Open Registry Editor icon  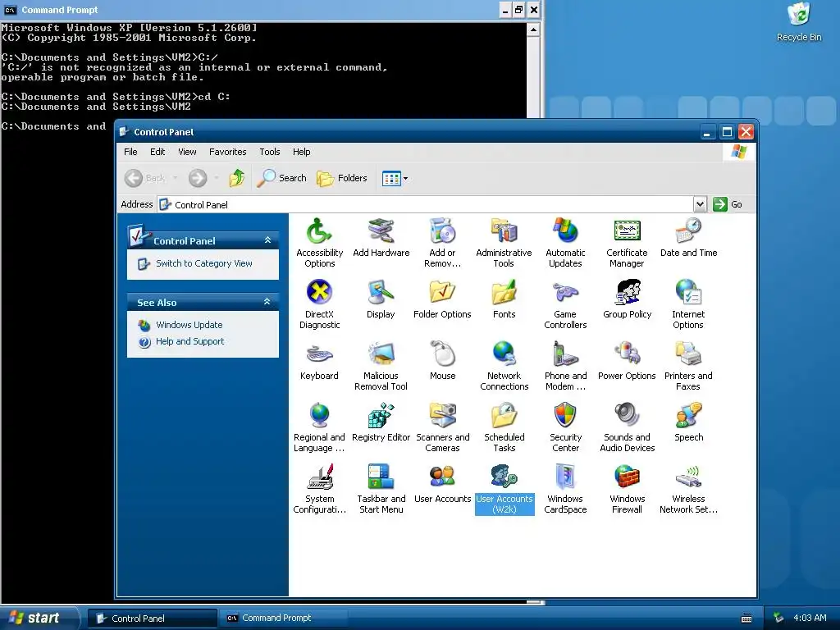381,416
